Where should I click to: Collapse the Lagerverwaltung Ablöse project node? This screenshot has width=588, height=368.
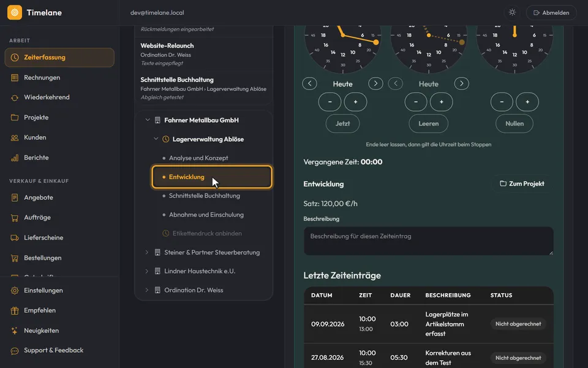pyautogui.click(x=156, y=139)
